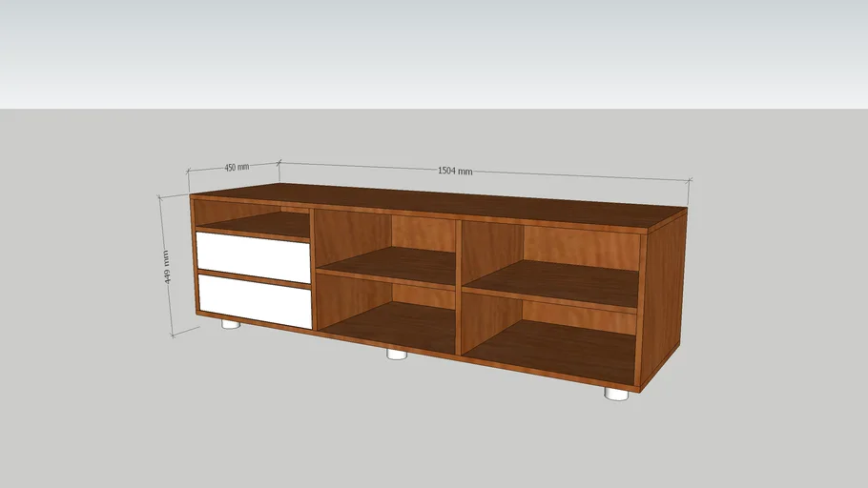Click the right cylindrical cabinet leg
The width and height of the screenshot is (868, 488).
[616, 392]
